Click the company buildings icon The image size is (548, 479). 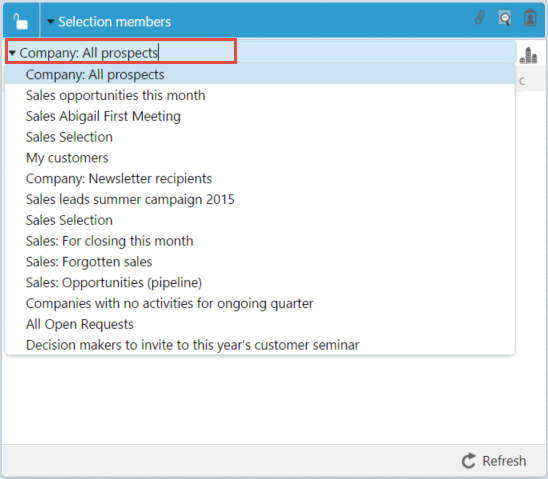(528, 56)
